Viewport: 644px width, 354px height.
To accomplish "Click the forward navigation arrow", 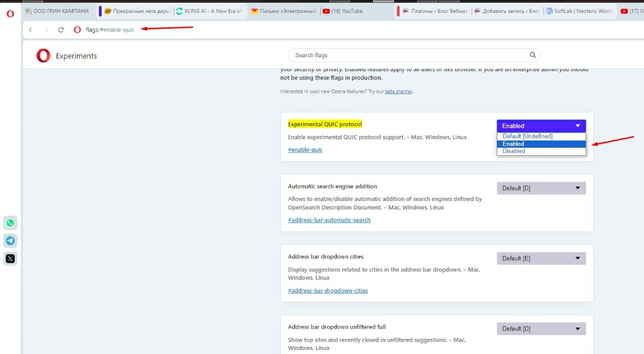I will click(47, 30).
